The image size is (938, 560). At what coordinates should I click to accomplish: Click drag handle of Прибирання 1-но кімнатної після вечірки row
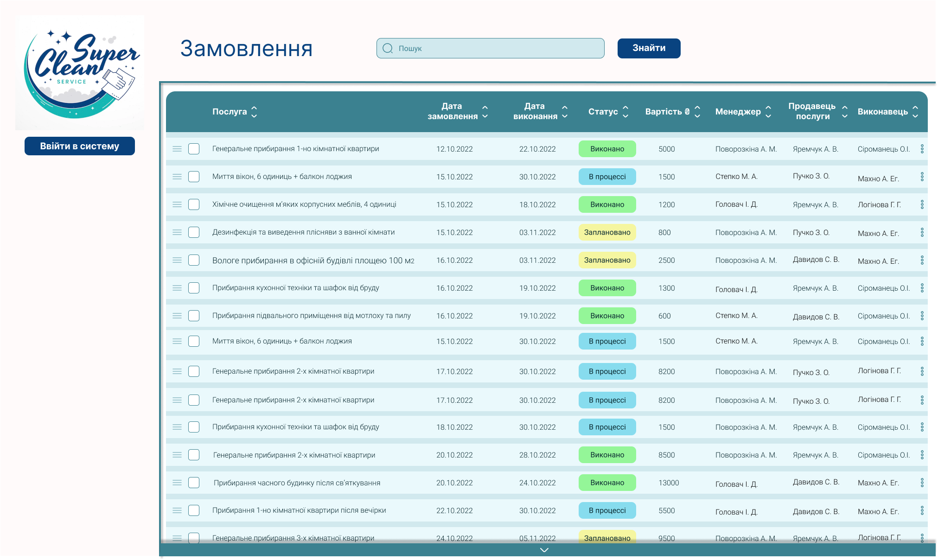pyautogui.click(x=177, y=510)
